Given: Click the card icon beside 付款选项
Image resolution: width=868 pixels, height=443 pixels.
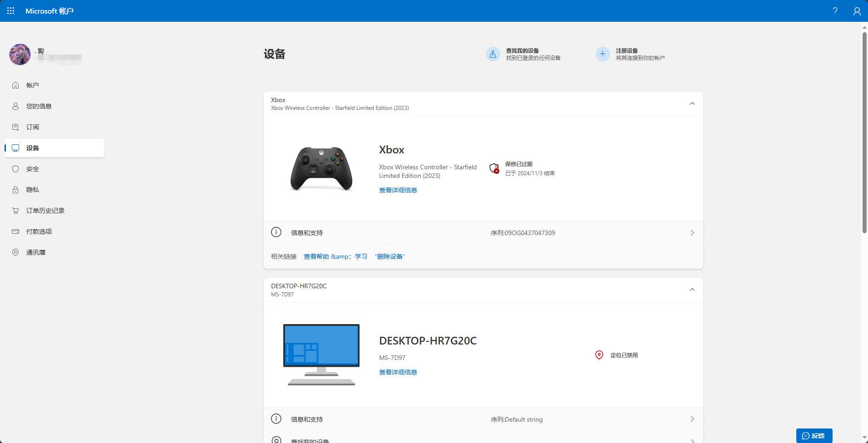Looking at the screenshot, I should (x=15, y=231).
